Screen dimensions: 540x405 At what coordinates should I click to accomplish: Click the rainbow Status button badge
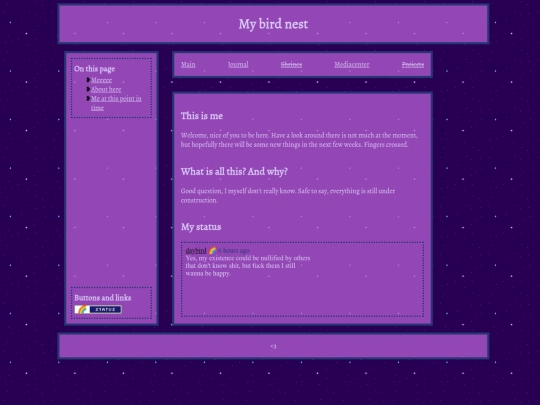[x=98, y=310]
